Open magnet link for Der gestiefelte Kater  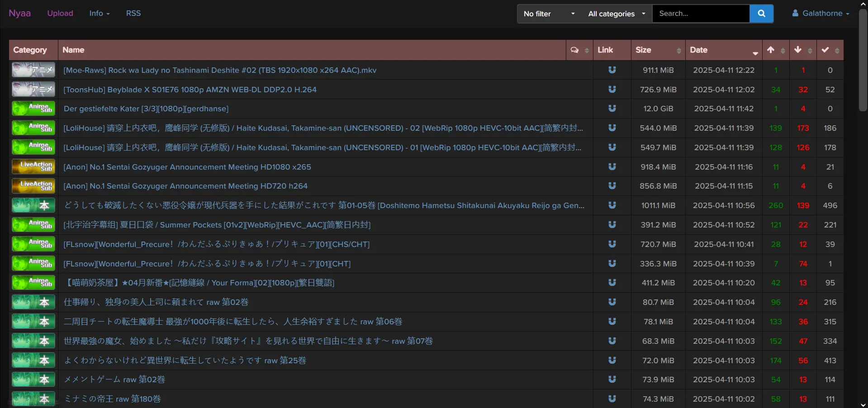tap(612, 109)
